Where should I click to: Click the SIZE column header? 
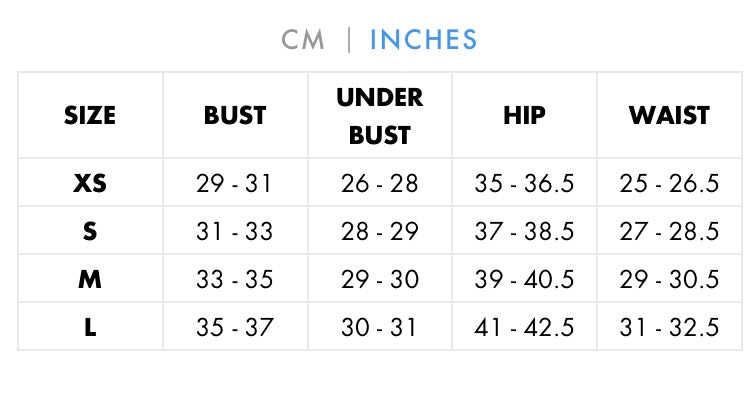[x=90, y=115]
